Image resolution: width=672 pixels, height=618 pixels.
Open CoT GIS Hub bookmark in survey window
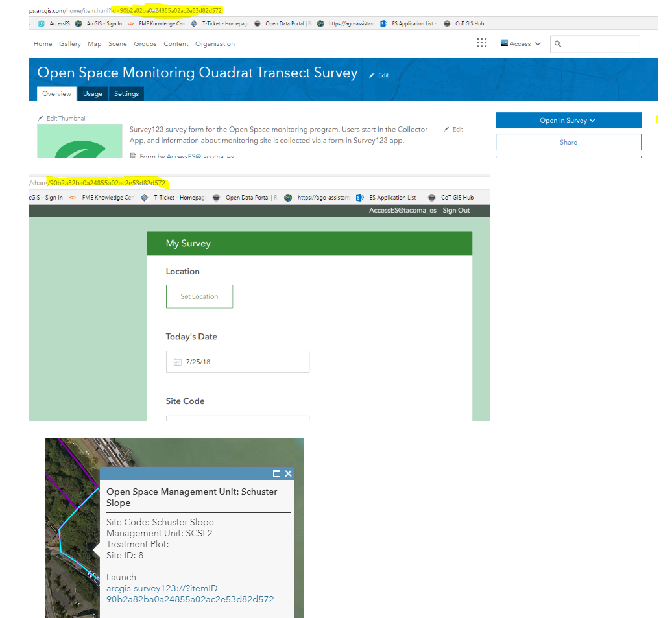(451, 198)
